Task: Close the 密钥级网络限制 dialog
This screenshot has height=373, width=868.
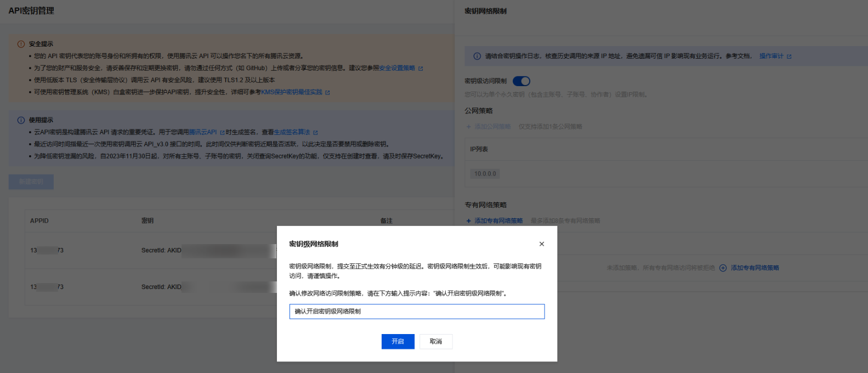Action: pos(542,244)
